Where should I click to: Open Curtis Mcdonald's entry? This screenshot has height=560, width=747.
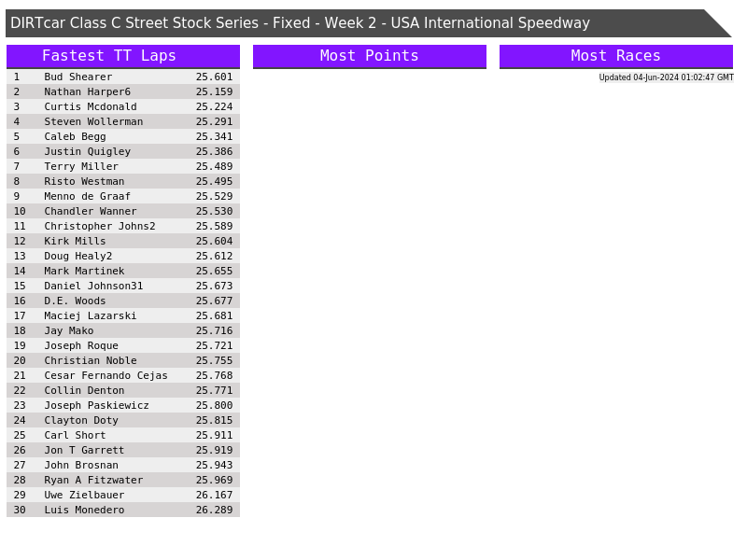pos(90,106)
